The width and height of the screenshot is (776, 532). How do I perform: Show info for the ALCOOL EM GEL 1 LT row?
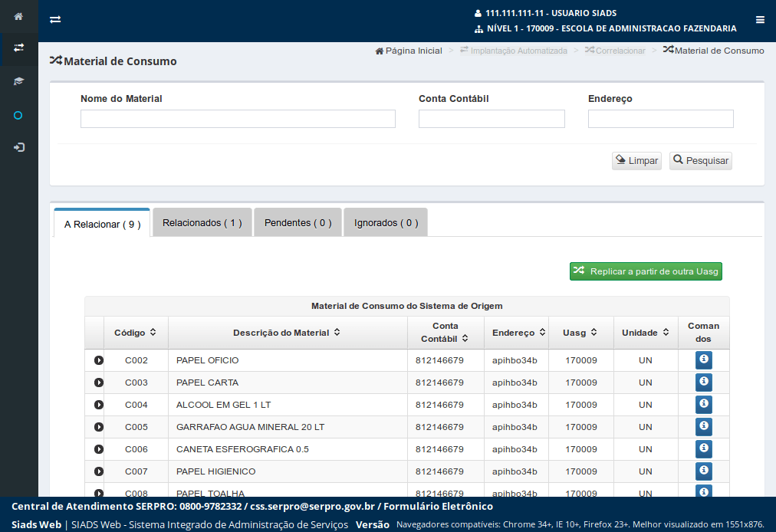[x=703, y=404]
